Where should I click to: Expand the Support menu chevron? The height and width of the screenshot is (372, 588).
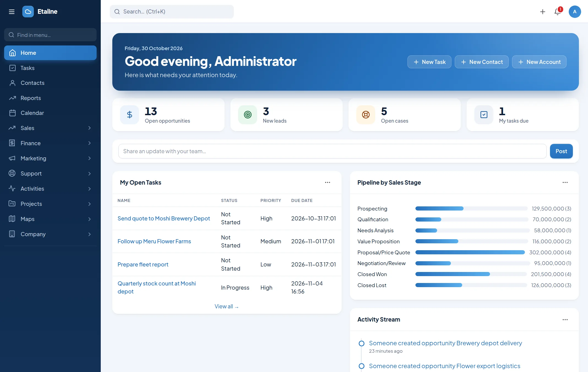89,174
